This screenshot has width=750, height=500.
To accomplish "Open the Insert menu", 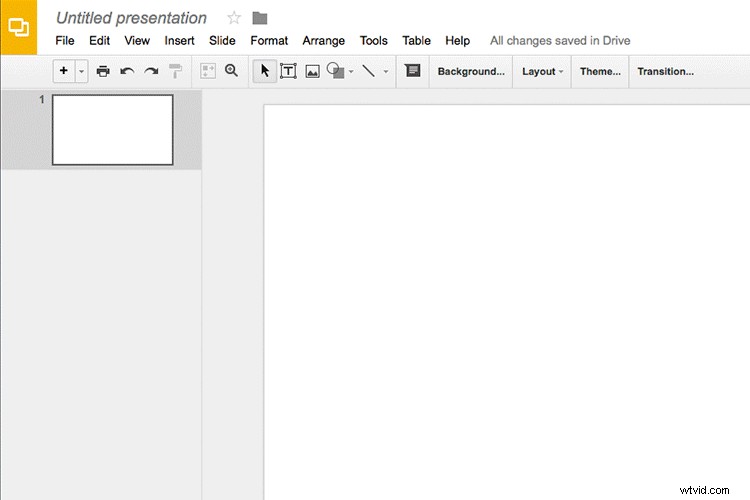I will [180, 41].
